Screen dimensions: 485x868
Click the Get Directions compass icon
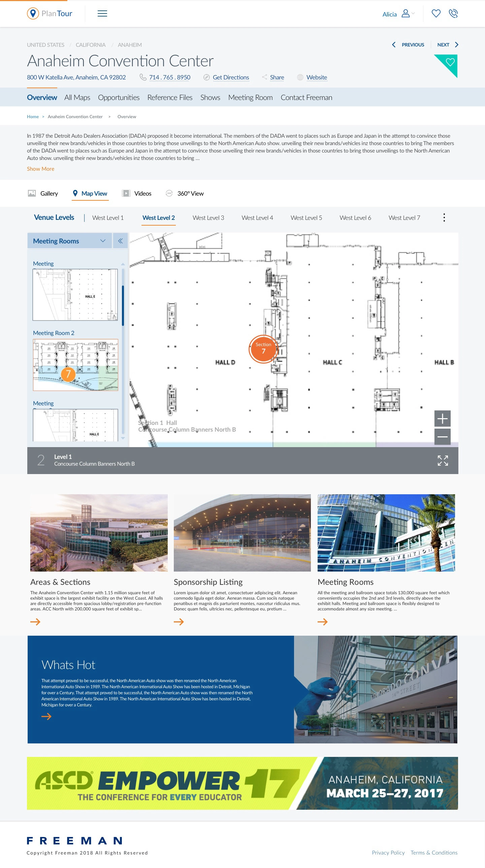(206, 77)
